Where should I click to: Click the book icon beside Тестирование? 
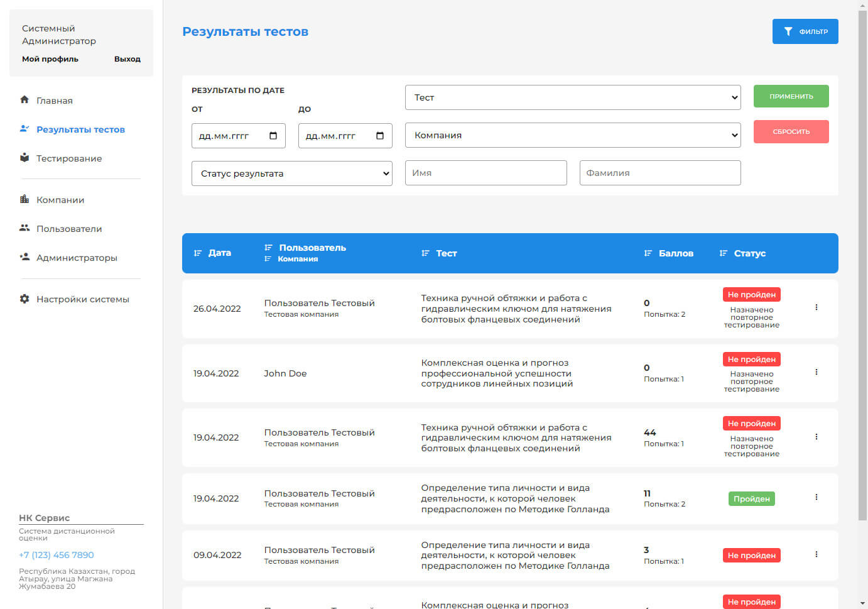point(24,158)
